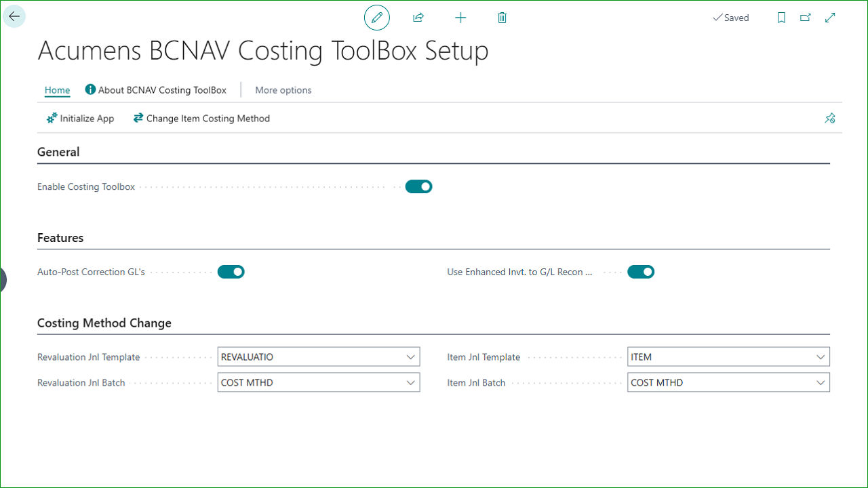Select the Home tab

coord(57,90)
